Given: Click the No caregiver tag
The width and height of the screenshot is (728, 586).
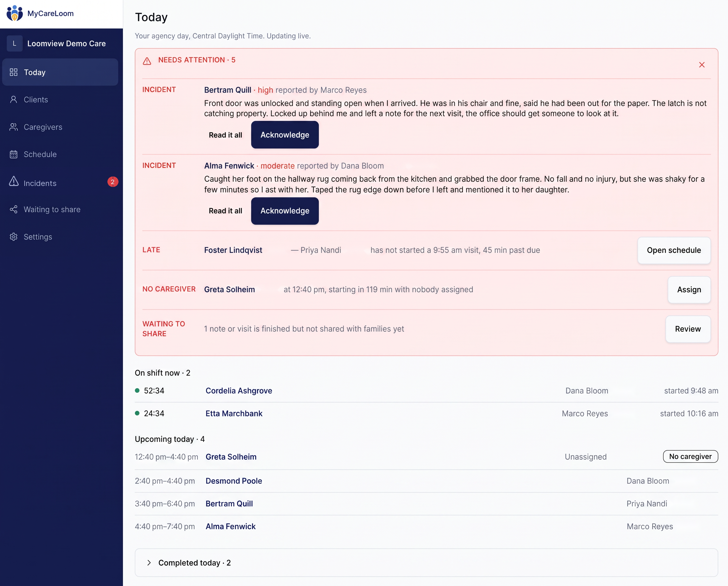Looking at the screenshot, I should pyautogui.click(x=690, y=456).
